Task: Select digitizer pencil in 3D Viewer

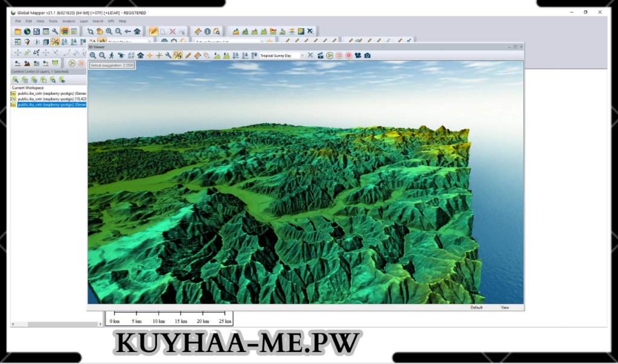Action: tap(188, 56)
